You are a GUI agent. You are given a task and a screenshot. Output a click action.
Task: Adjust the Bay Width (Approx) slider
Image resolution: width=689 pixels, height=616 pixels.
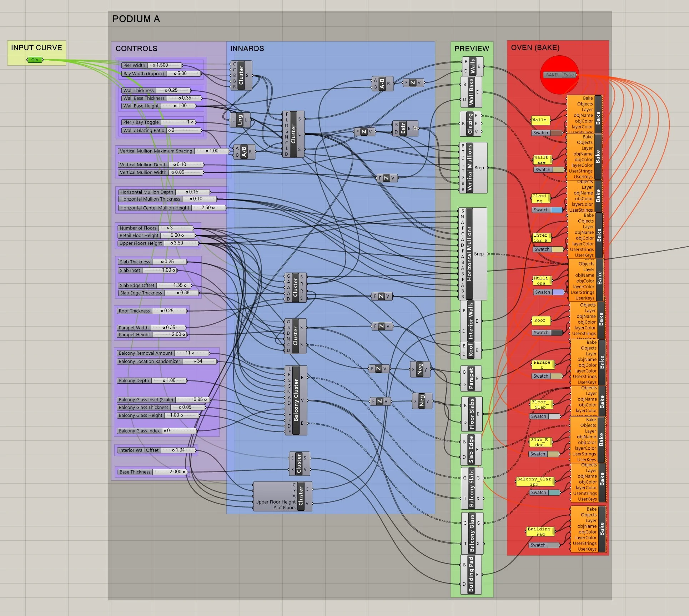tap(161, 74)
